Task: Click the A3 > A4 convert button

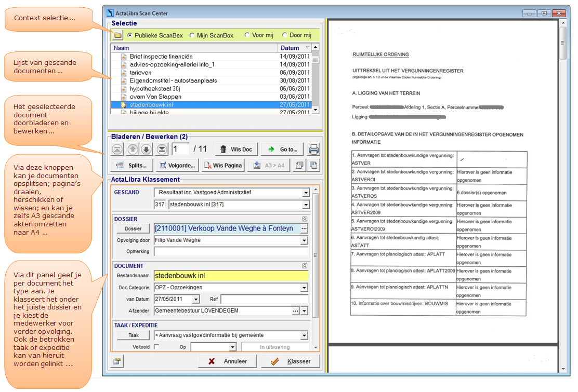Action: click(269, 165)
